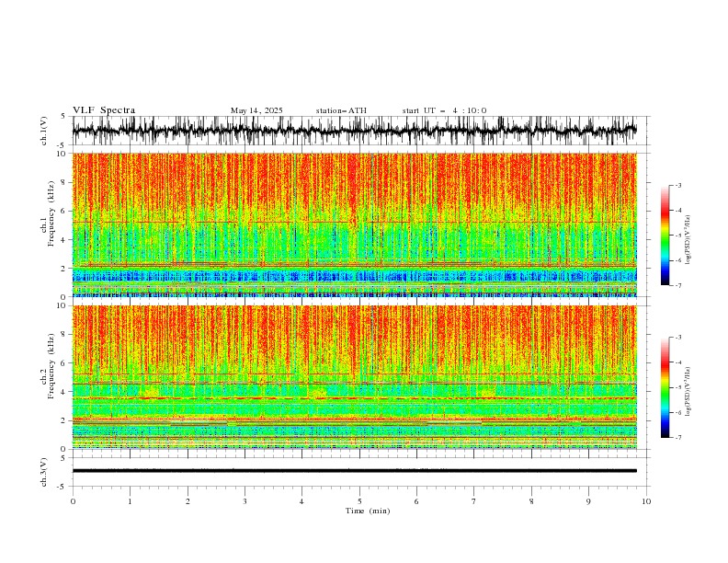Select the date "May 14, 2025"
This screenshot has height=563, width=728.
tap(256, 110)
